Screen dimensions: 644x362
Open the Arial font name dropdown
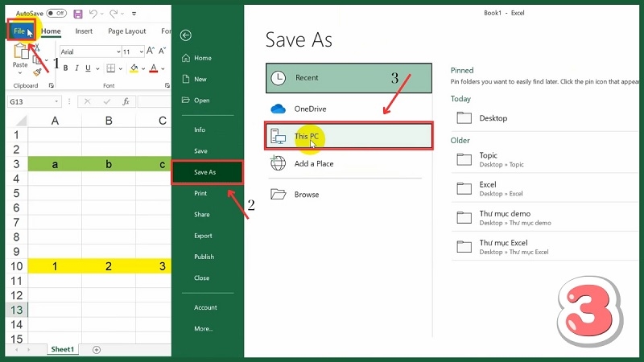pos(118,51)
